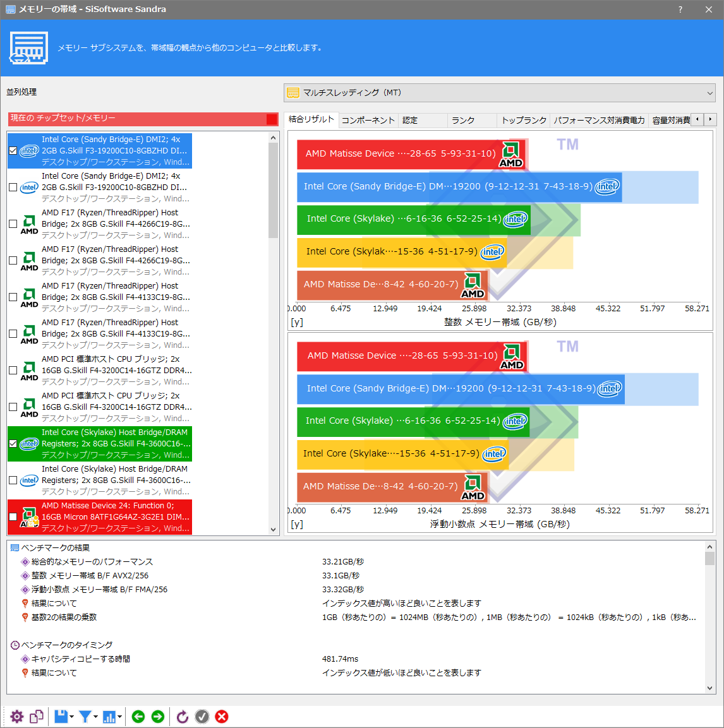Click the 33.21GB/秒 overall performance value

pyautogui.click(x=343, y=562)
